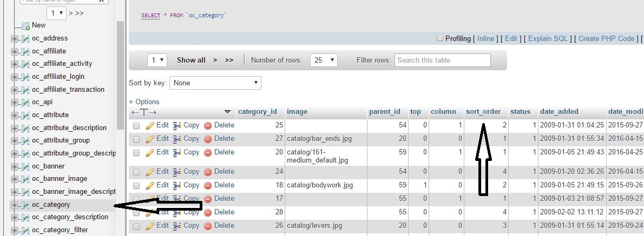Click the Inline link

pos(485,38)
